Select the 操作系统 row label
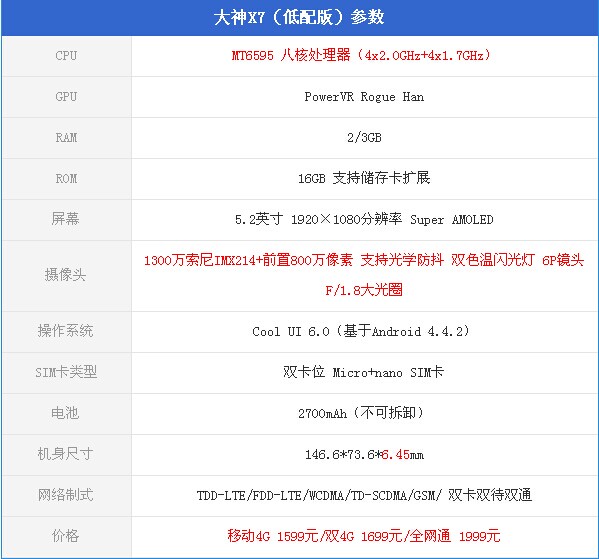This screenshot has width=599, height=559. click(x=65, y=331)
